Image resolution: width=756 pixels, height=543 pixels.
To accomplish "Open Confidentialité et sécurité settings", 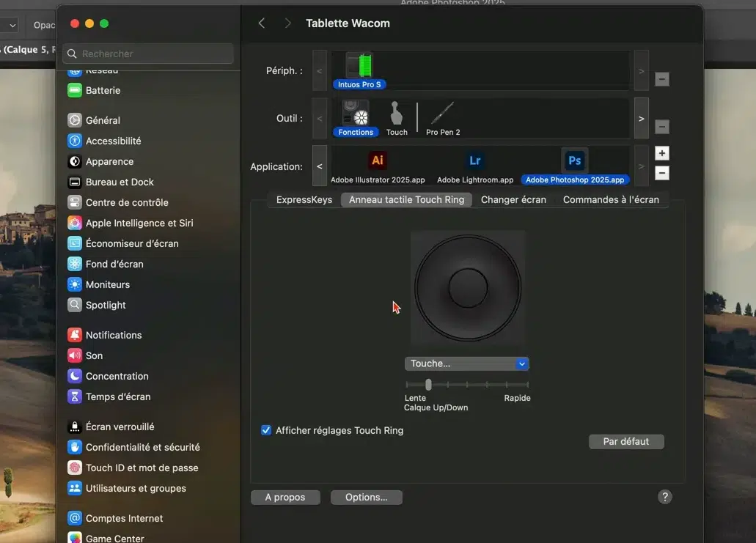I will 133,447.
